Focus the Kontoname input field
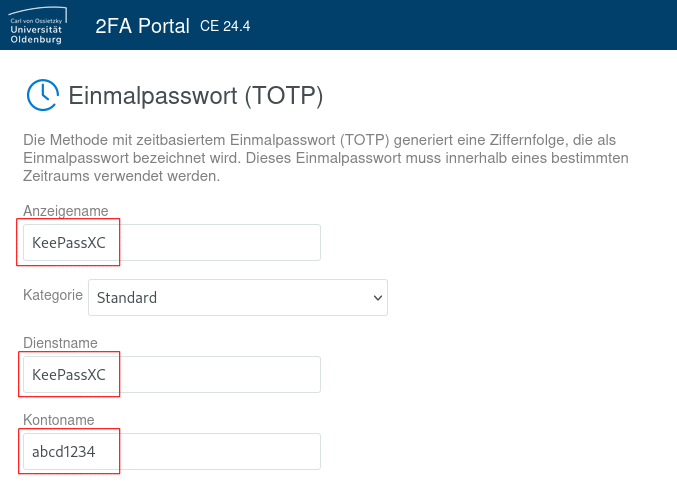 (x=171, y=452)
